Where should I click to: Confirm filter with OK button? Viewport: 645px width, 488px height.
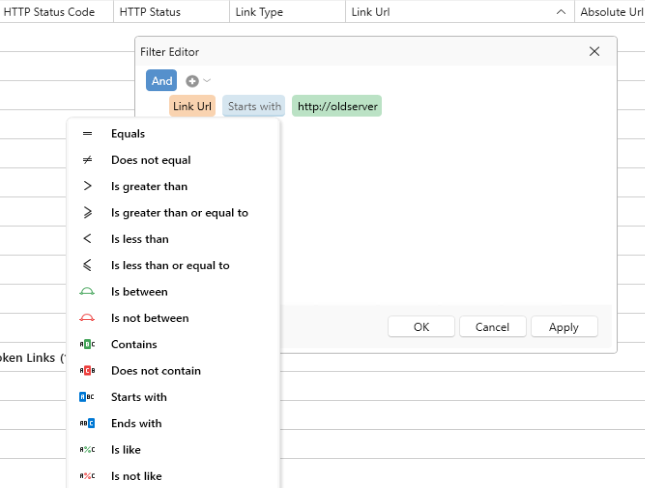pyautogui.click(x=421, y=327)
